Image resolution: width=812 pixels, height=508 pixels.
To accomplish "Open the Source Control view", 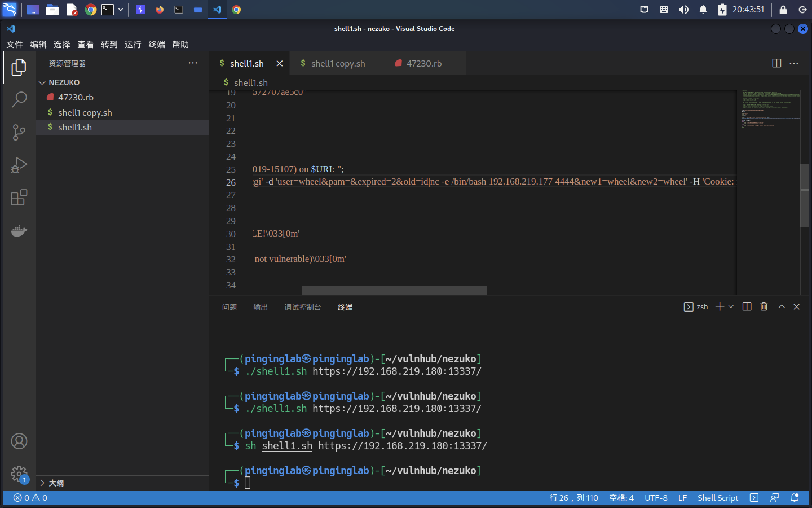I will coord(19,132).
